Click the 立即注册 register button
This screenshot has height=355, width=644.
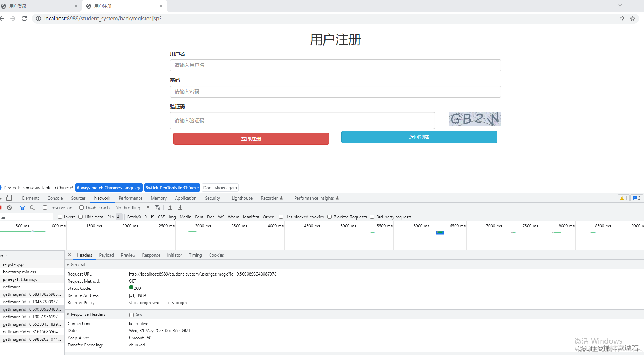pos(251,139)
